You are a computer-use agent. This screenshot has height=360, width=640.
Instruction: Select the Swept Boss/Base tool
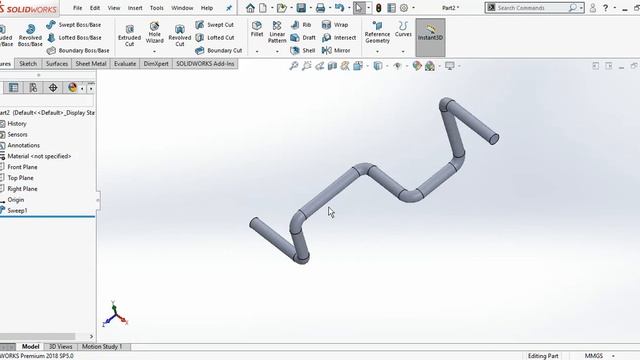(74, 25)
